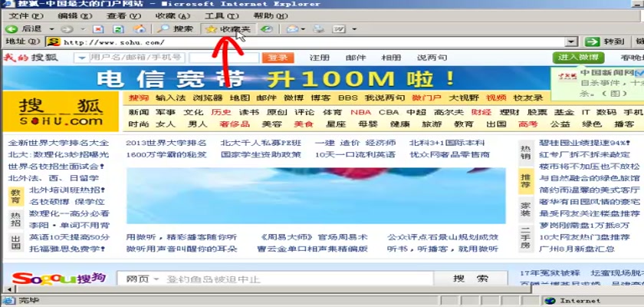Click the Sogou 搜索 button
The height and width of the screenshot is (307, 644).
coord(470,279)
